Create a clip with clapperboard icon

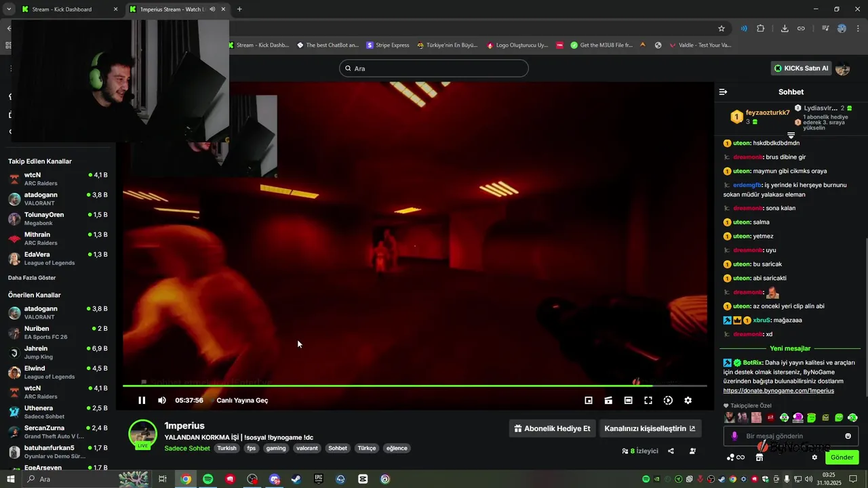608,401
